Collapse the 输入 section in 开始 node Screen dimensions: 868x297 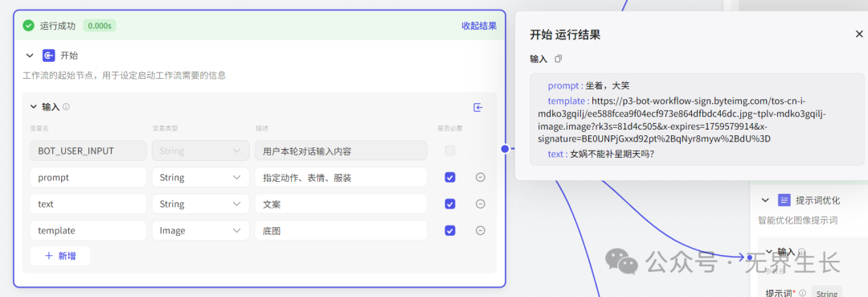coord(33,106)
